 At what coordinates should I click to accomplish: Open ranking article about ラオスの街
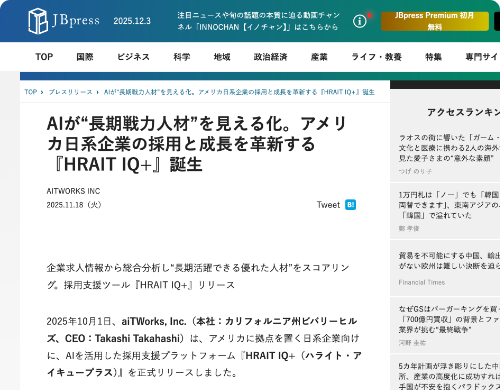[449, 148]
